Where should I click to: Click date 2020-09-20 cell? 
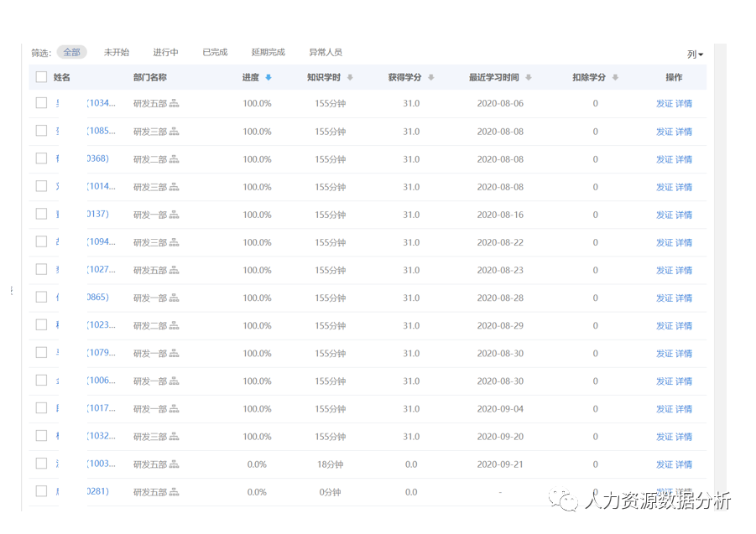pyautogui.click(x=500, y=437)
